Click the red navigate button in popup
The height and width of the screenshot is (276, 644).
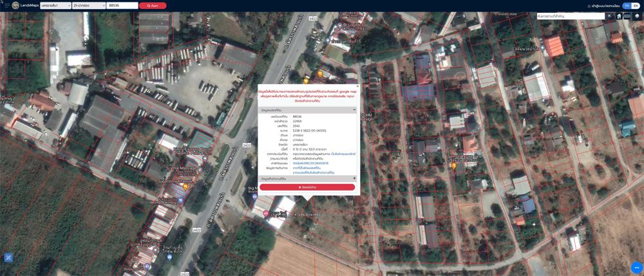[307, 187]
